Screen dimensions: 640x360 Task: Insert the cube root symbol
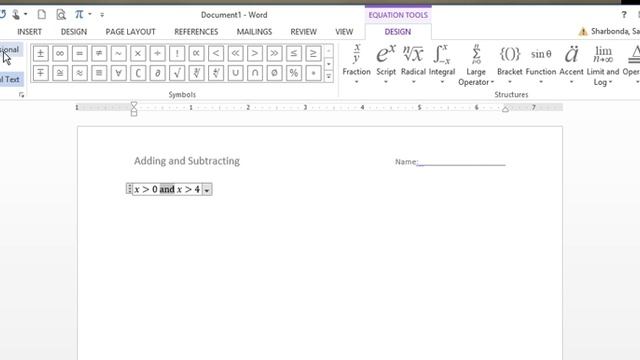196,73
